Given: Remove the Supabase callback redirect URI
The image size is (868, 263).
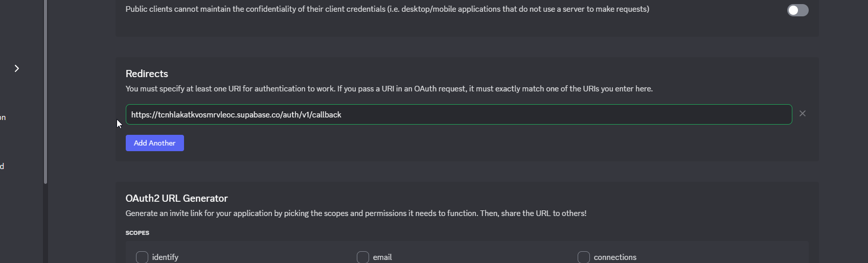Looking at the screenshot, I should (x=803, y=114).
